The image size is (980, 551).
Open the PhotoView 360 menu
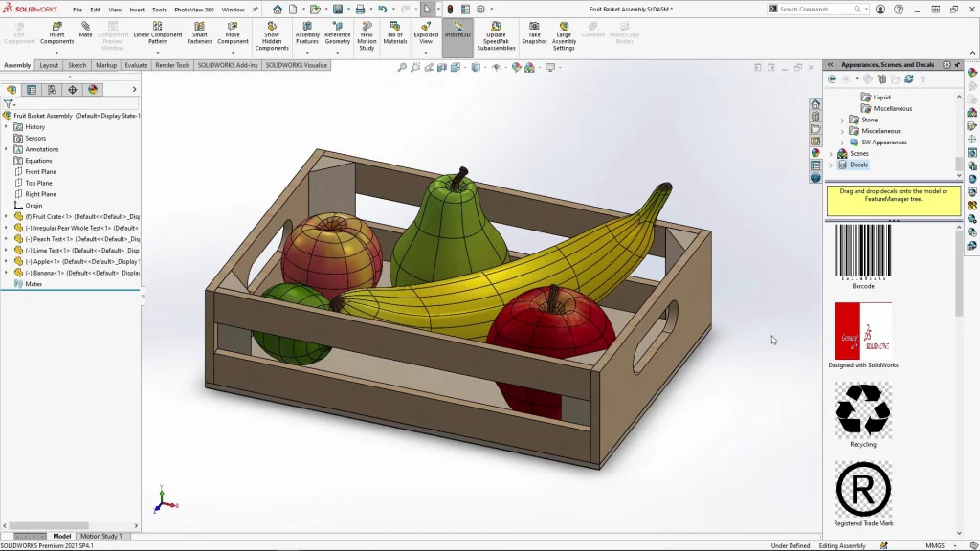[x=193, y=10]
